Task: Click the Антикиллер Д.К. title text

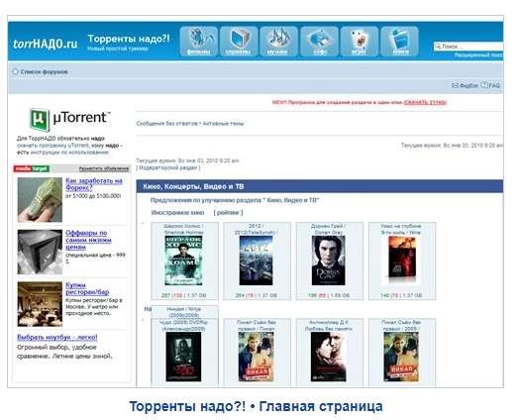Action: point(329,326)
